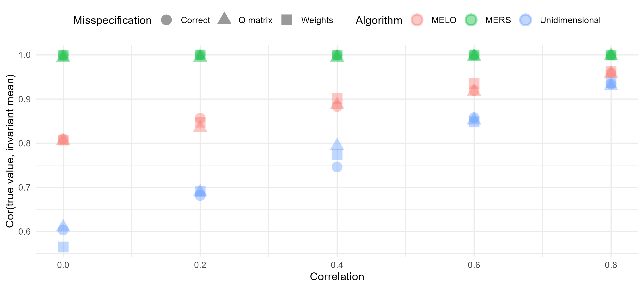This screenshot has height=288, width=644.
Task: Click the "Misspecification" legend title
Action: pyautogui.click(x=112, y=20)
